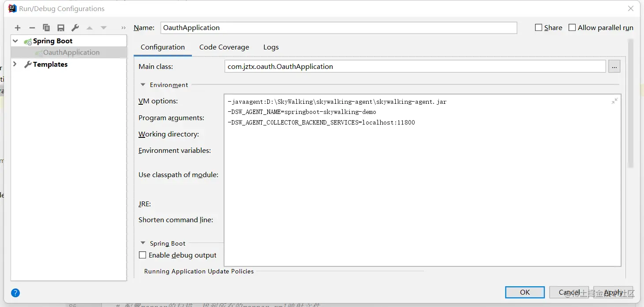This screenshot has width=644, height=307.
Task: Collapse the Spring Boot settings section
Action: (143, 243)
